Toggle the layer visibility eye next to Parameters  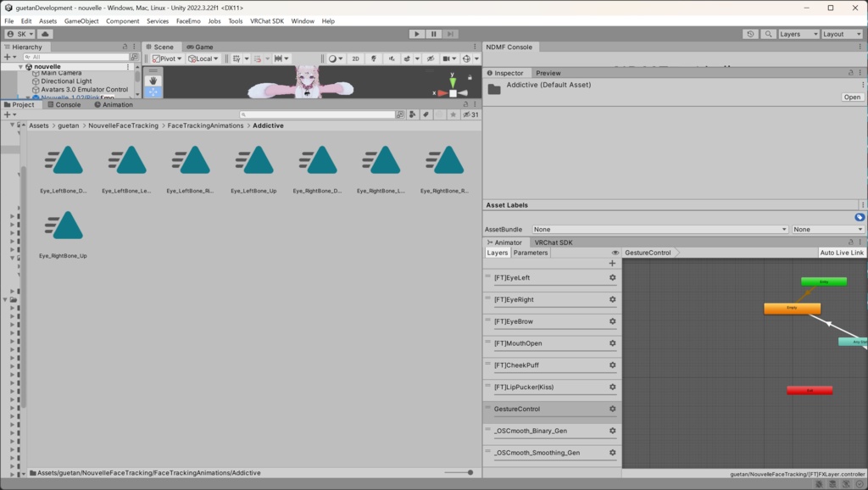point(615,252)
